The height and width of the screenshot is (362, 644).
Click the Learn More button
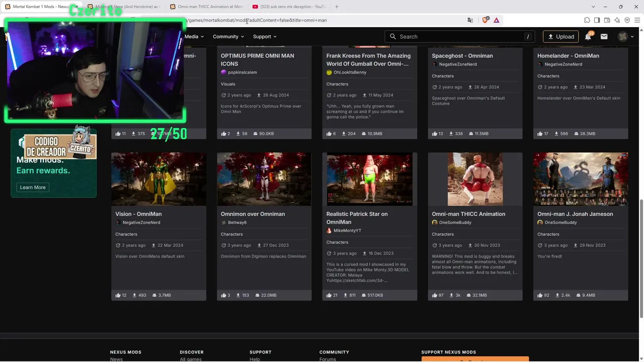pyautogui.click(x=33, y=188)
